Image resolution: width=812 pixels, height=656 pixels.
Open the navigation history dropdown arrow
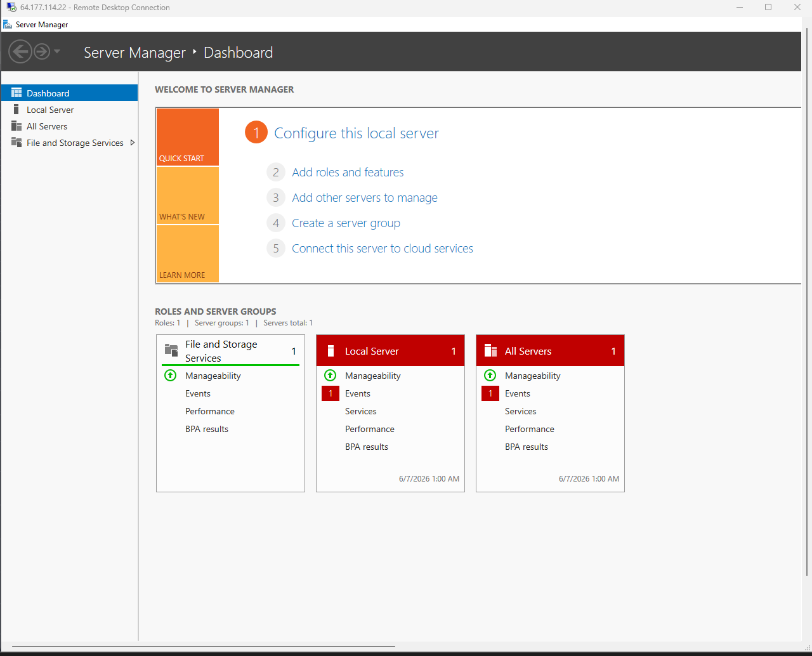pos(57,51)
